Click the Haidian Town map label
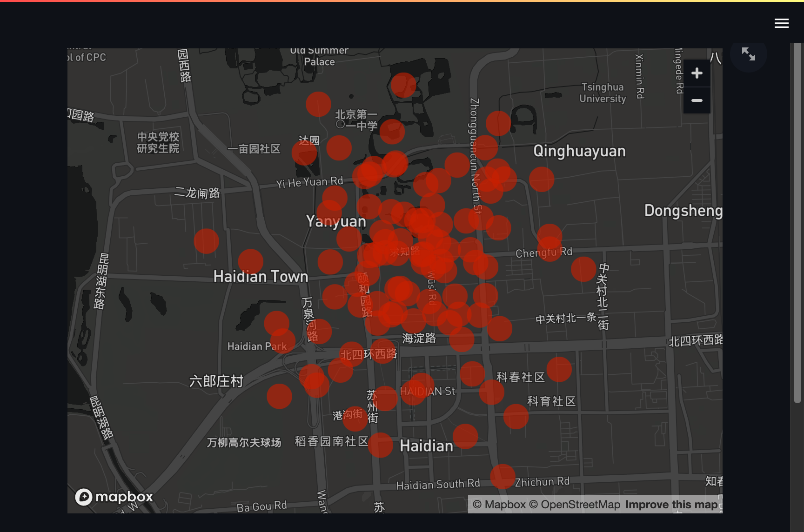The height and width of the screenshot is (532, 804). tap(261, 277)
